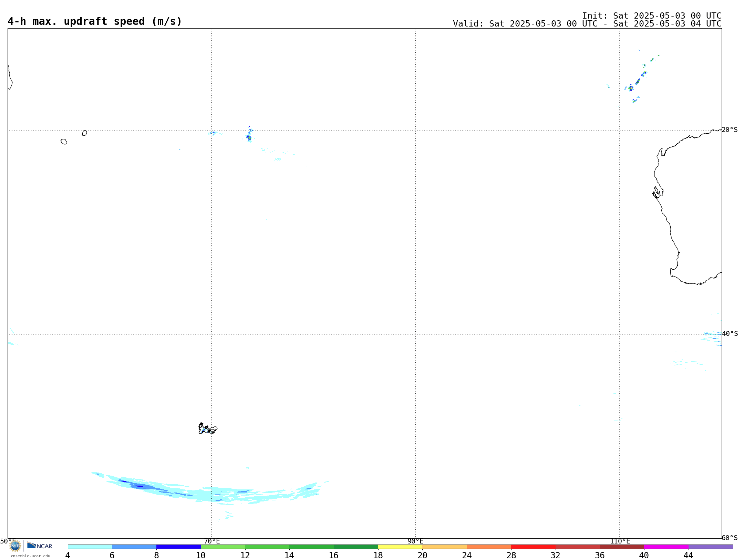The height and width of the screenshot is (560, 744).
Task: Click the '70°E' longitude label
Action: [x=212, y=541]
